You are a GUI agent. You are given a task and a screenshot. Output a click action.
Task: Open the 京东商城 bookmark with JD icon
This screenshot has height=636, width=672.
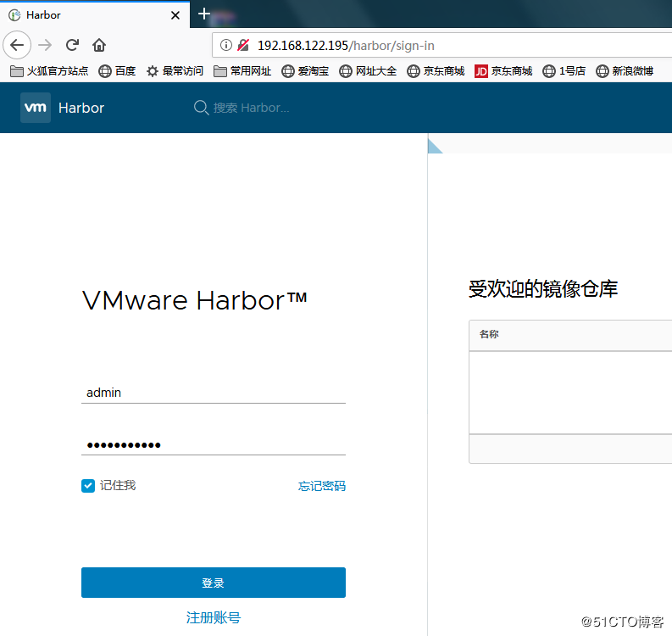tap(503, 70)
